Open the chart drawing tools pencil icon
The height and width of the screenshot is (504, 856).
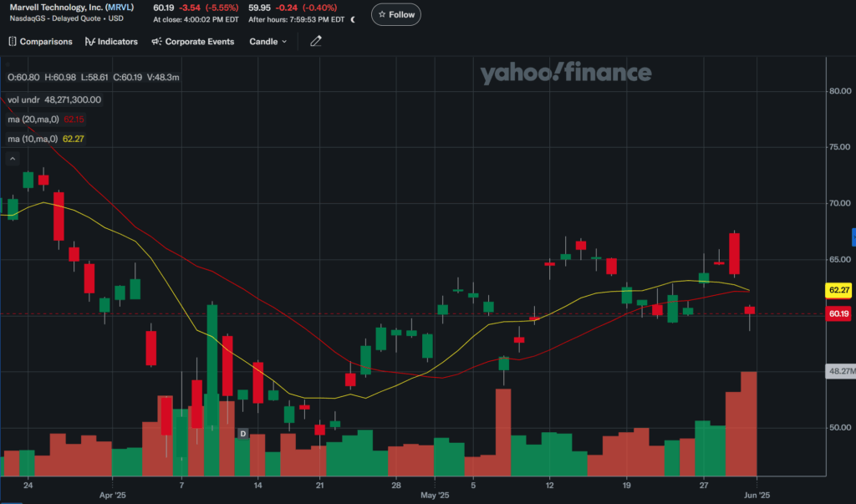tap(315, 42)
